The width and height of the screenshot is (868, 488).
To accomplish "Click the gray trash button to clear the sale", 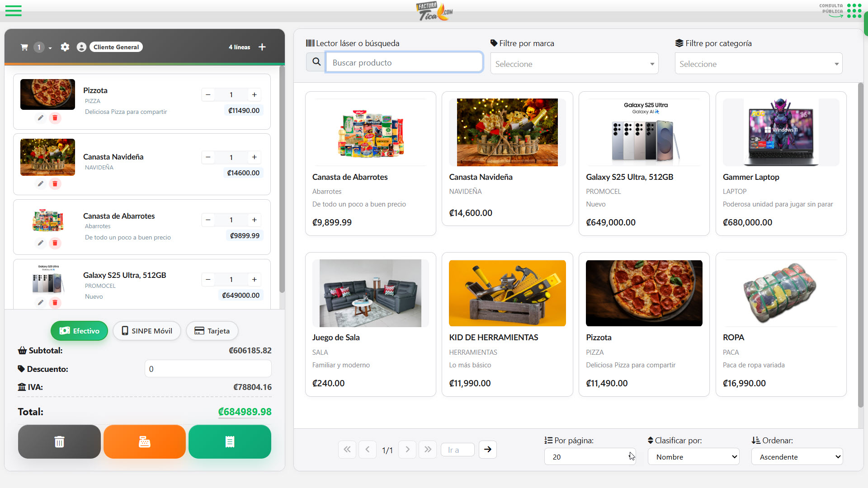I will point(59,441).
